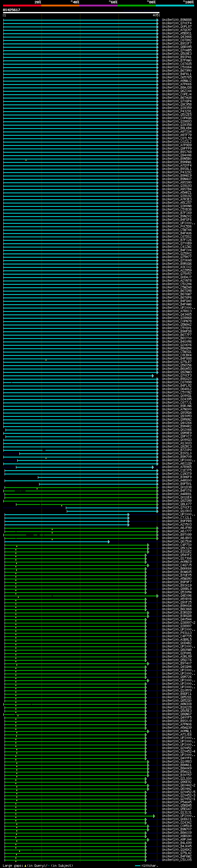Click the UniRef100_C4P7S0 label
The image size is (197, 868).
pos(177,545)
